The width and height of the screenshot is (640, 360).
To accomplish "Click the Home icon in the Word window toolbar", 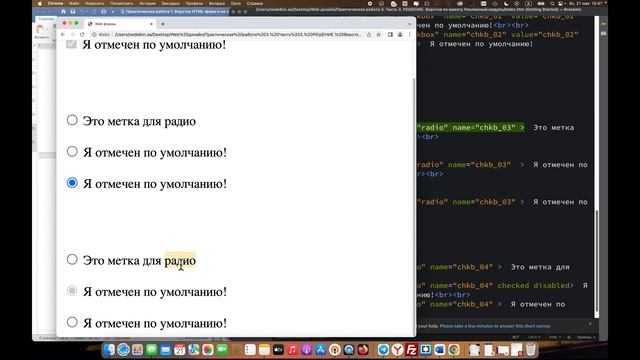I will point(63,12).
